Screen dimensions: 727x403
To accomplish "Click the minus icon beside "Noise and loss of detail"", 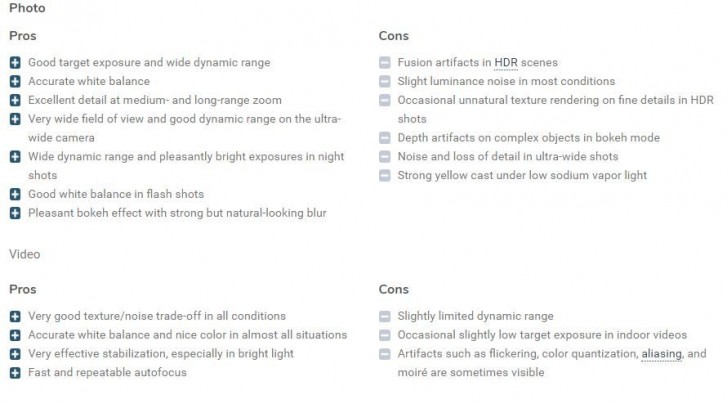I will (x=385, y=156).
